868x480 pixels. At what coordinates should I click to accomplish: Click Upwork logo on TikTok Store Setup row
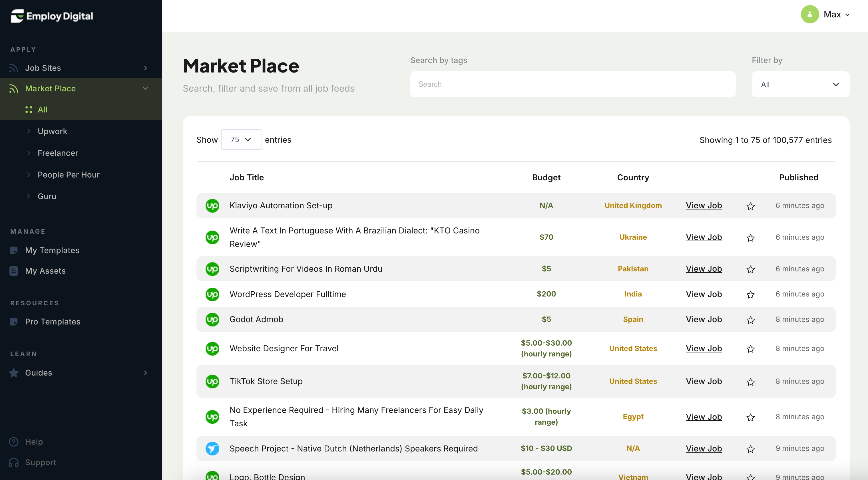212,382
